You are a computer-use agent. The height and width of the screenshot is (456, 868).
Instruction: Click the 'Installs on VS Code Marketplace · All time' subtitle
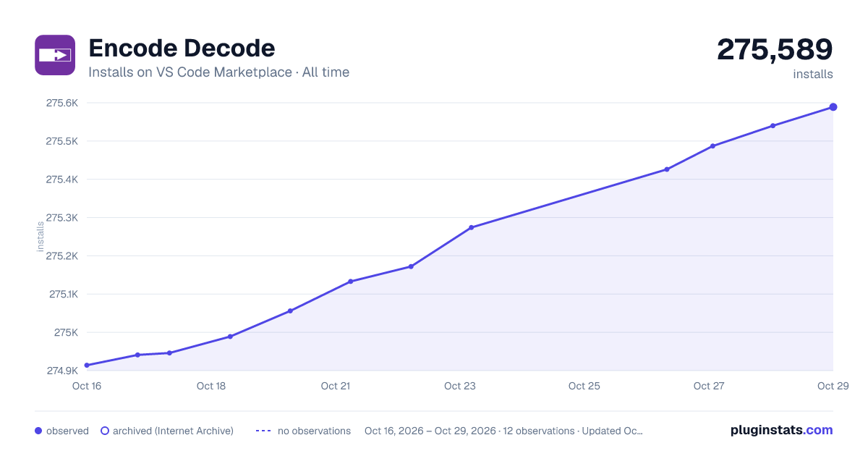coord(218,72)
